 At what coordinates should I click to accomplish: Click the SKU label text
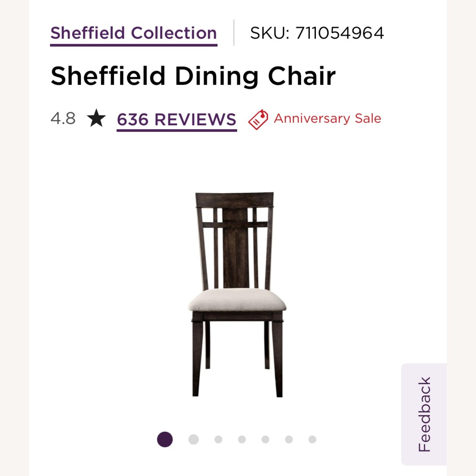point(270,32)
